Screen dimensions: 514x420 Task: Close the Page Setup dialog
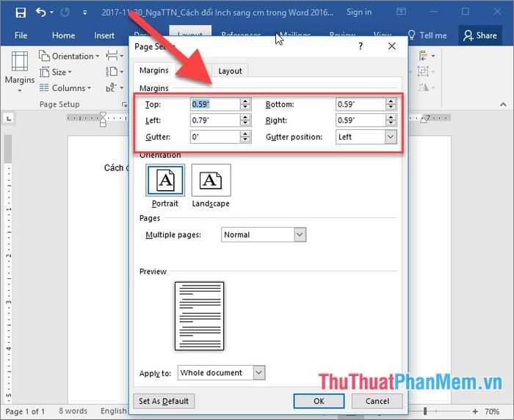pos(391,46)
